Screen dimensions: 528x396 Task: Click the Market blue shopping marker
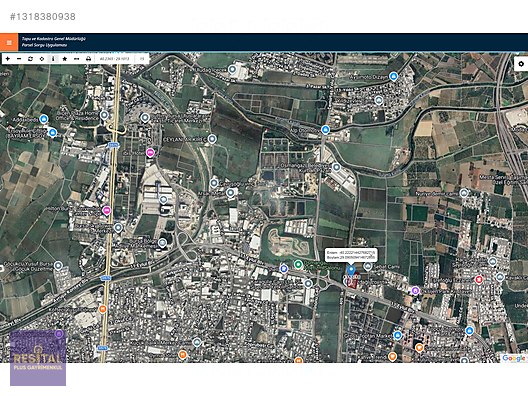398,335
